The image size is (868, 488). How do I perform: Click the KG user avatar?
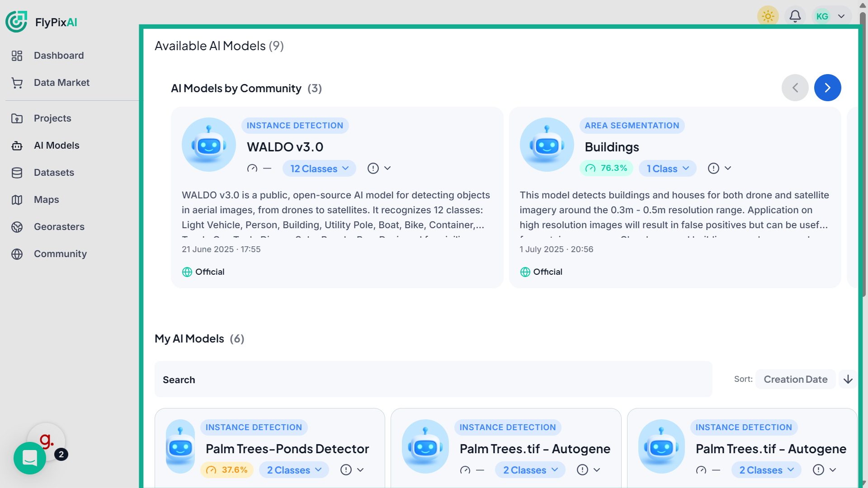pos(822,16)
